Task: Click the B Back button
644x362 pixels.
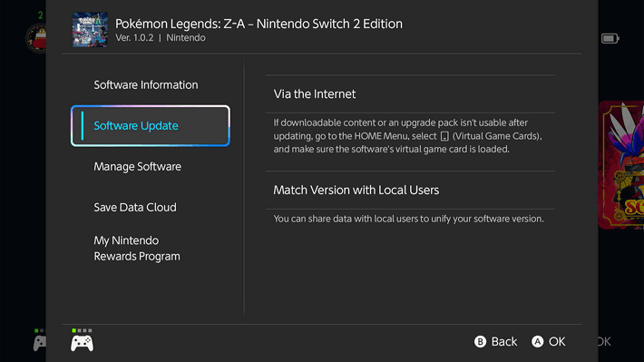Action: click(x=495, y=341)
